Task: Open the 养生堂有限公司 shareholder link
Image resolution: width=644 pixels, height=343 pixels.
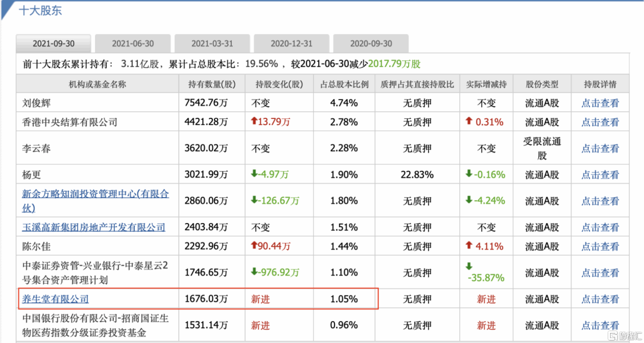Action: [56, 299]
